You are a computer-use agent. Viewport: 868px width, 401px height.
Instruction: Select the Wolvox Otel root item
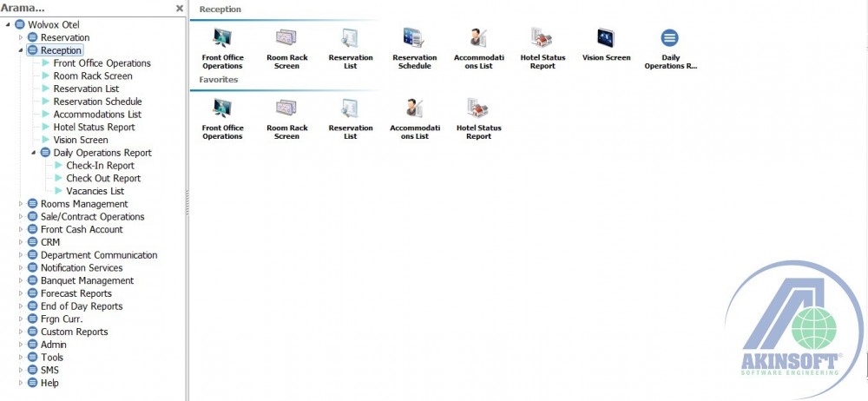(54, 24)
